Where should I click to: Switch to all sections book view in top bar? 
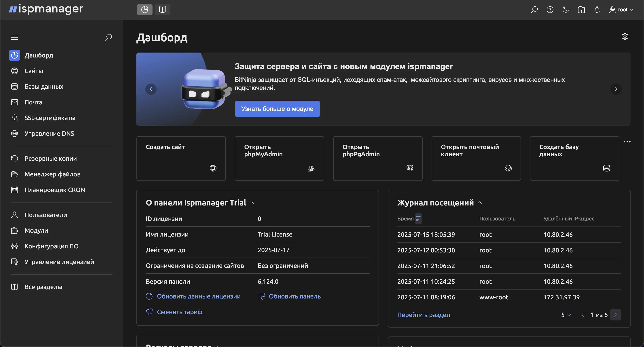[163, 10]
